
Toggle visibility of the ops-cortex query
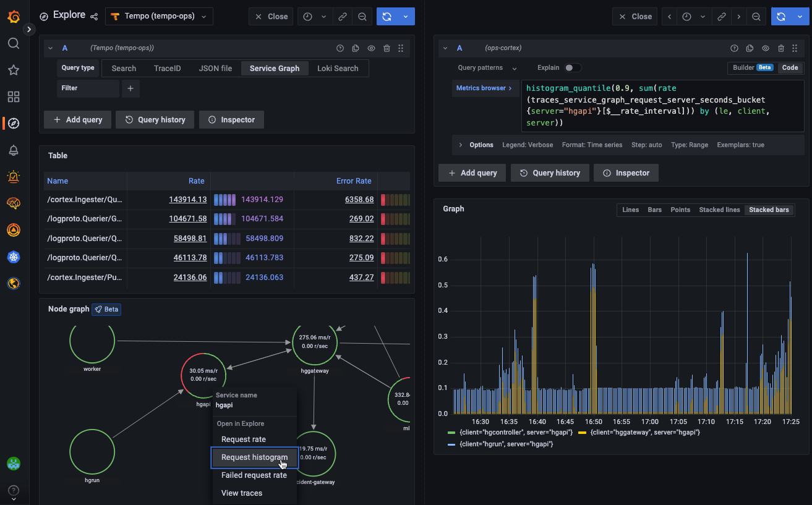(x=766, y=48)
